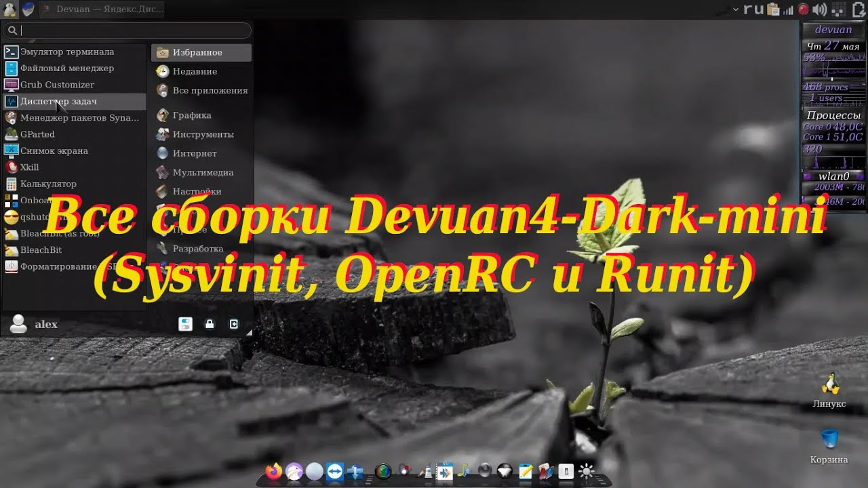The height and width of the screenshot is (488, 868).
Task: Open Снимок экрана tool
Action: point(73,150)
